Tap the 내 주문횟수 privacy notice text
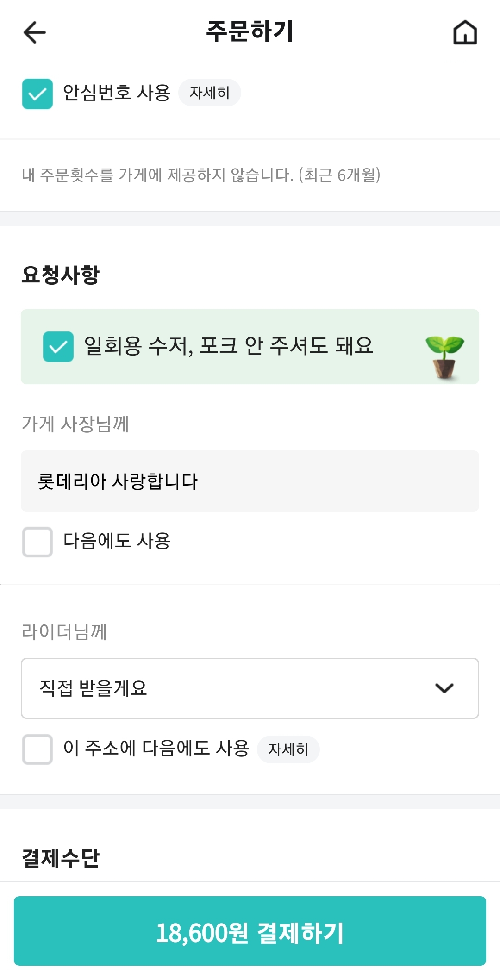 tap(201, 175)
